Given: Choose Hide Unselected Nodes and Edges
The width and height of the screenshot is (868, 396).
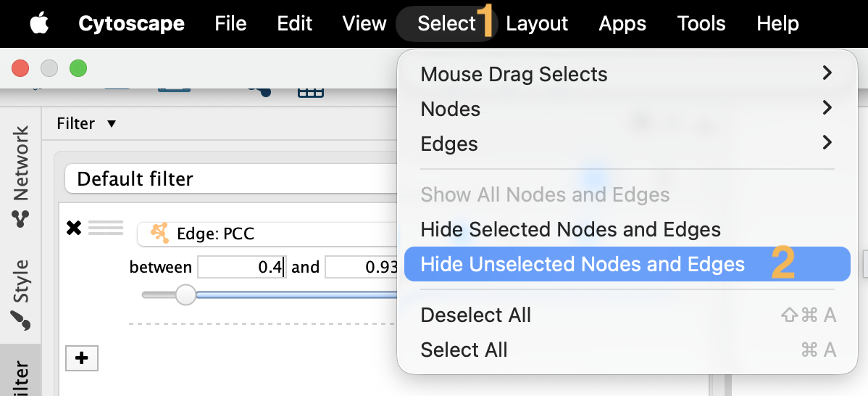Looking at the screenshot, I should [x=582, y=264].
